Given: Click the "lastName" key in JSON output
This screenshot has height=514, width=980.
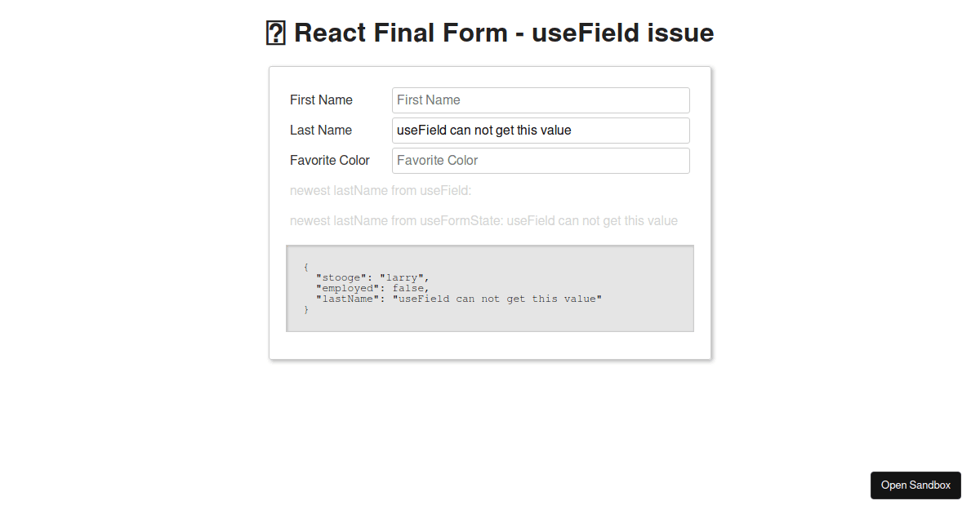Looking at the screenshot, I should pos(347,299).
